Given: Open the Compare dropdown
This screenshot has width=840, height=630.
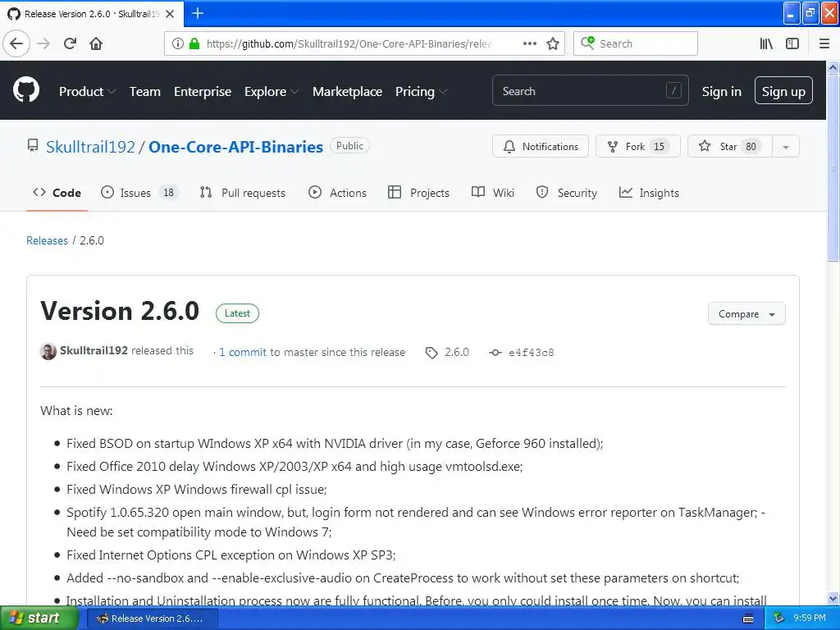Looking at the screenshot, I should tap(746, 314).
